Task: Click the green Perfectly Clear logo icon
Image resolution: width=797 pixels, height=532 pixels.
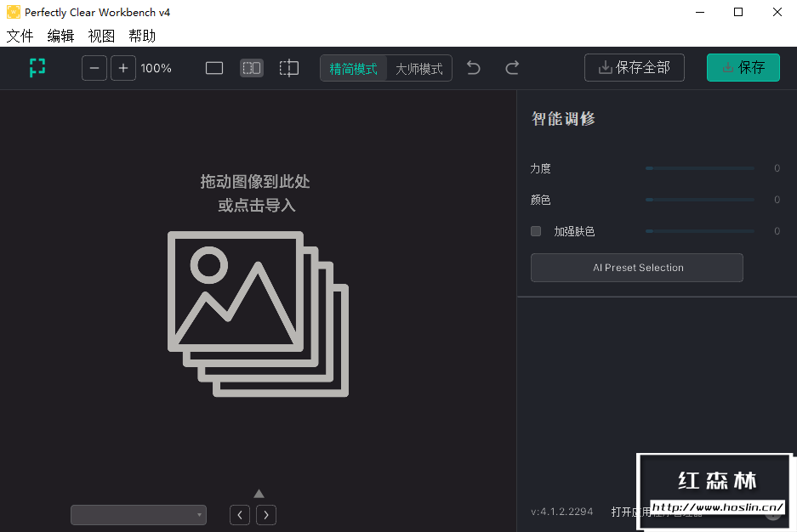Action: point(37,67)
